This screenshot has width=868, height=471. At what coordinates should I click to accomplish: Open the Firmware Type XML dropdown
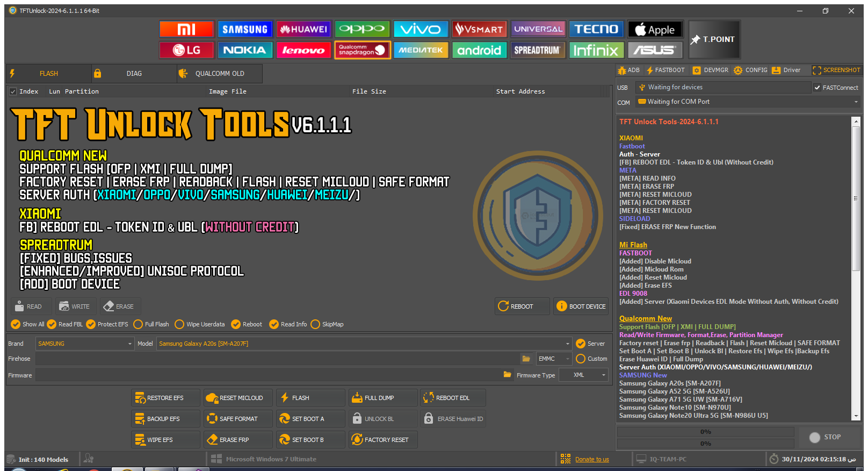coord(603,375)
